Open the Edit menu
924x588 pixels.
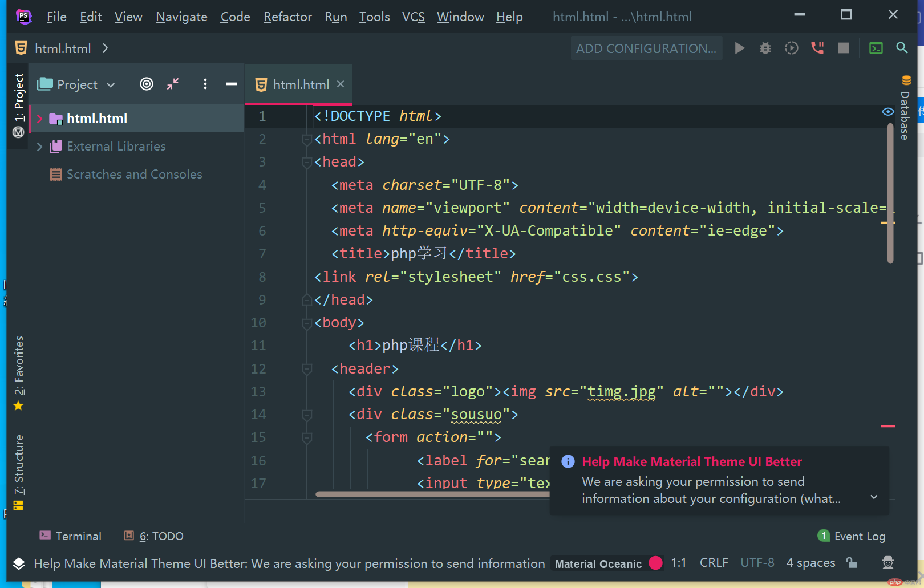[x=91, y=17]
